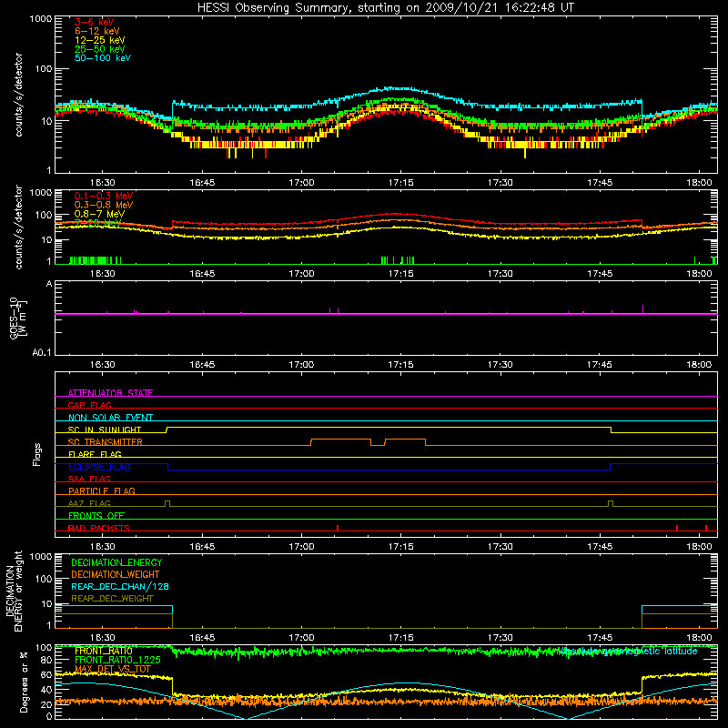Click the vertical Flags axis title
This screenshot has width=728, height=728.
[x=37, y=454]
